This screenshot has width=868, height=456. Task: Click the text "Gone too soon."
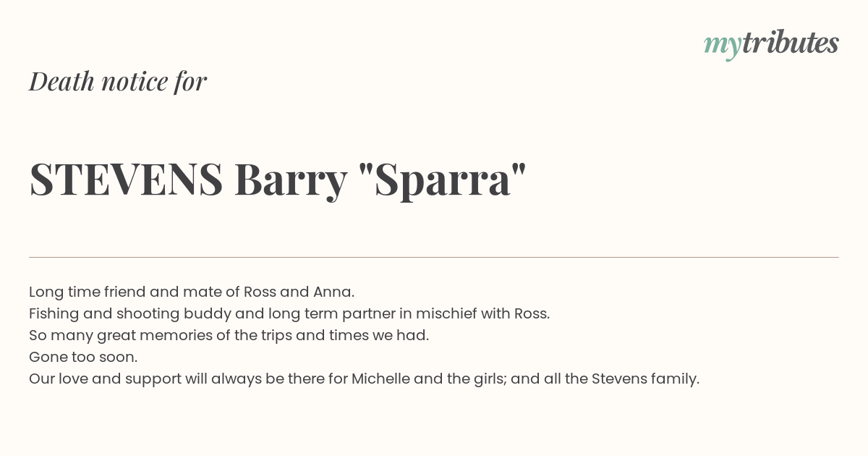(x=83, y=357)
